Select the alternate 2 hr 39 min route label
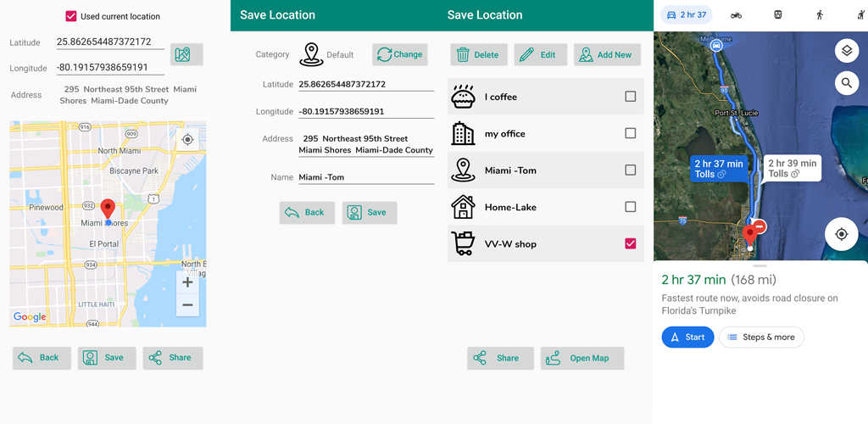Screen dimensions: 868x424 coord(793,168)
